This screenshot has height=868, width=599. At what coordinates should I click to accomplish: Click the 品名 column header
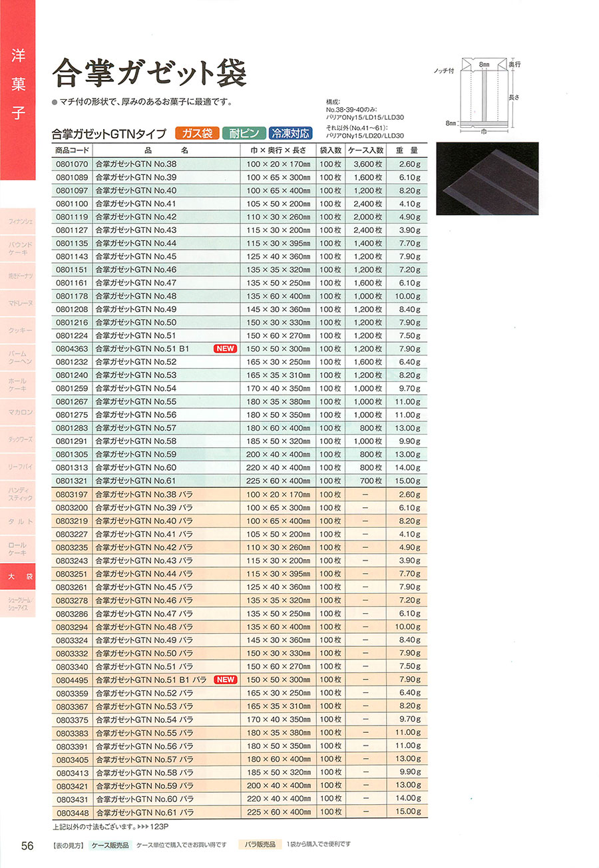tap(166, 150)
